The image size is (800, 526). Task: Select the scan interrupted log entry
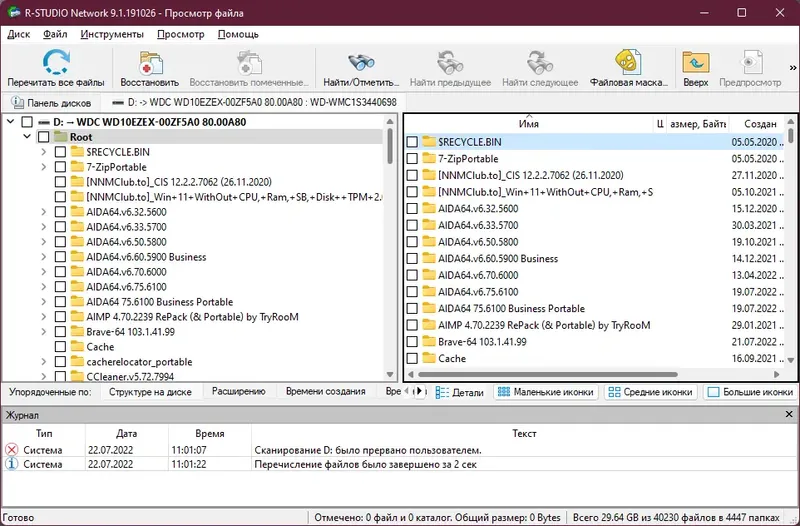[x=398, y=450]
